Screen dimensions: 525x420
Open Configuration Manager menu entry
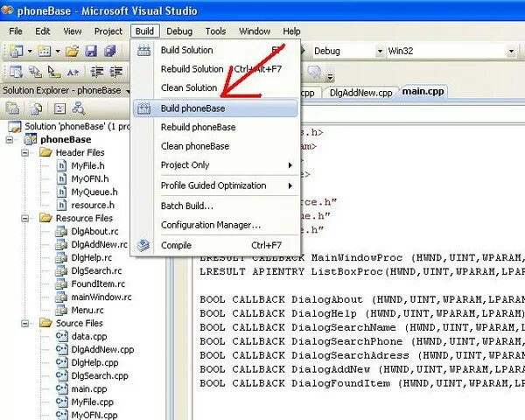coord(215,225)
